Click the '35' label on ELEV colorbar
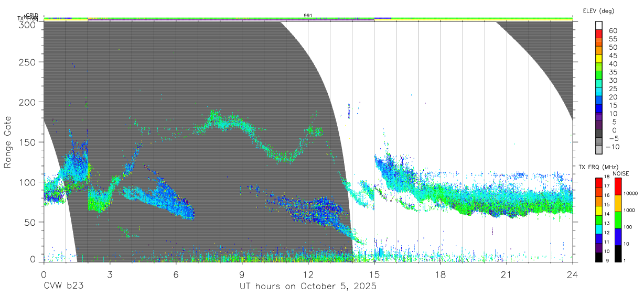This screenshot has height=297, width=644. coord(613,72)
